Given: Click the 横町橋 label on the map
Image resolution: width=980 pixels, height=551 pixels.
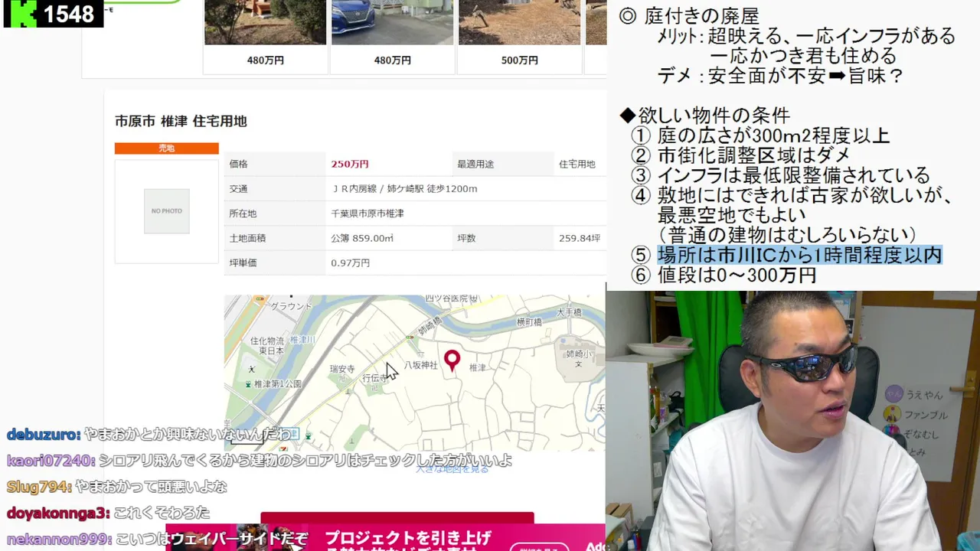Looking at the screenshot, I should pyautogui.click(x=529, y=323).
